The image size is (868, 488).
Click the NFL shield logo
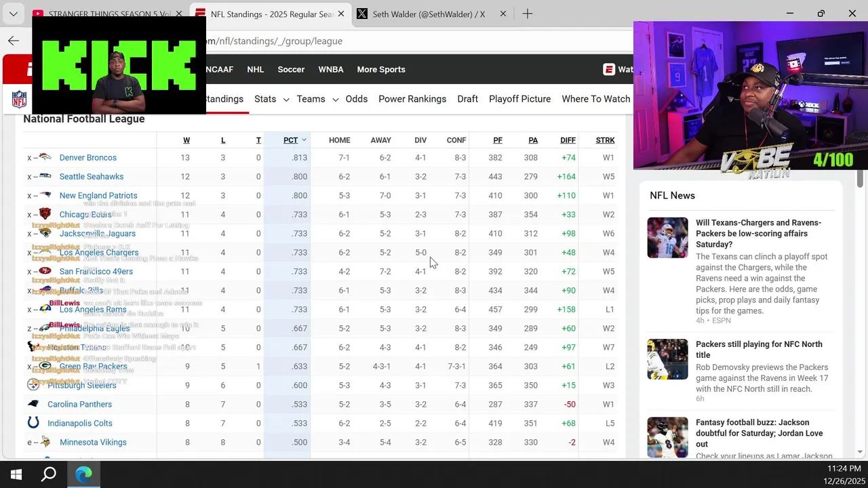(19, 99)
